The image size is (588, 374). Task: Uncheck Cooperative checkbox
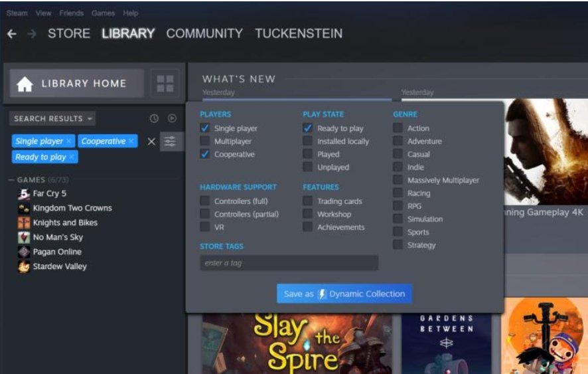pos(205,154)
